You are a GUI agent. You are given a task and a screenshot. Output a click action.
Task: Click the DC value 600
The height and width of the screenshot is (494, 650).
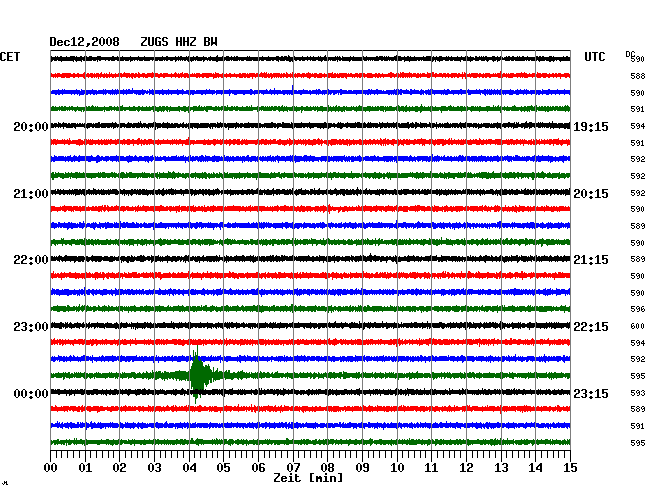[638, 326]
